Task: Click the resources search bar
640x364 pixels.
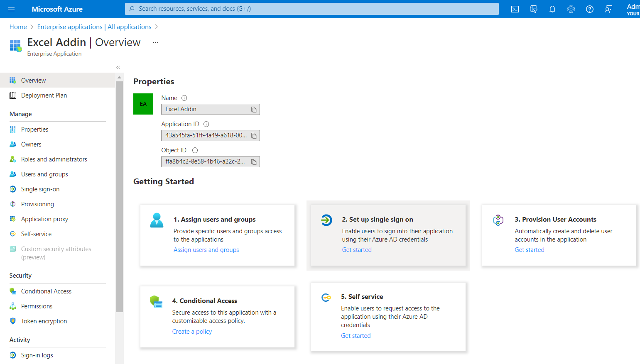Action: click(312, 9)
